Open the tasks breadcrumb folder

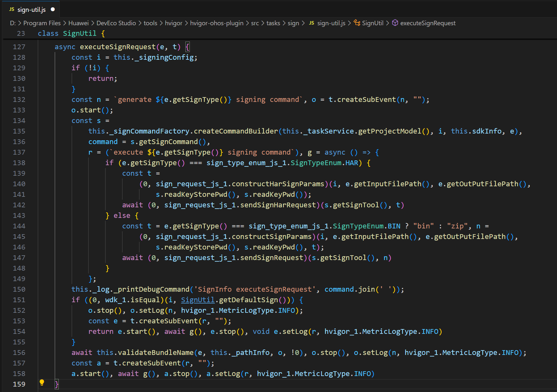[x=273, y=23]
